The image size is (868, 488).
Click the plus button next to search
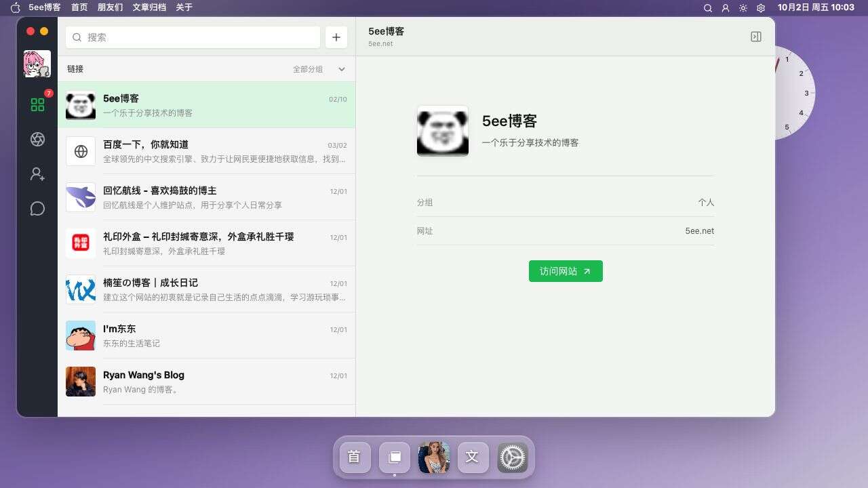336,37
